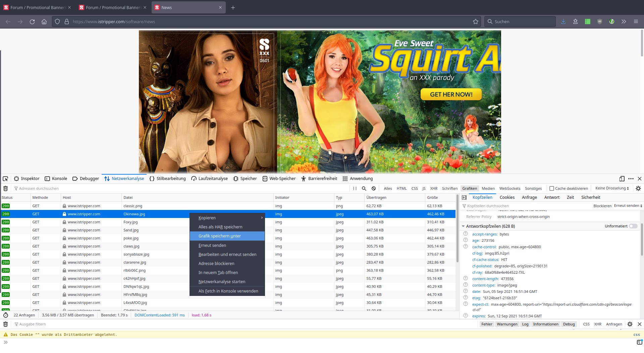Open Keine Drosselung throttling dropdown
This screenshot has width=644, height=353.
[612, 188]
